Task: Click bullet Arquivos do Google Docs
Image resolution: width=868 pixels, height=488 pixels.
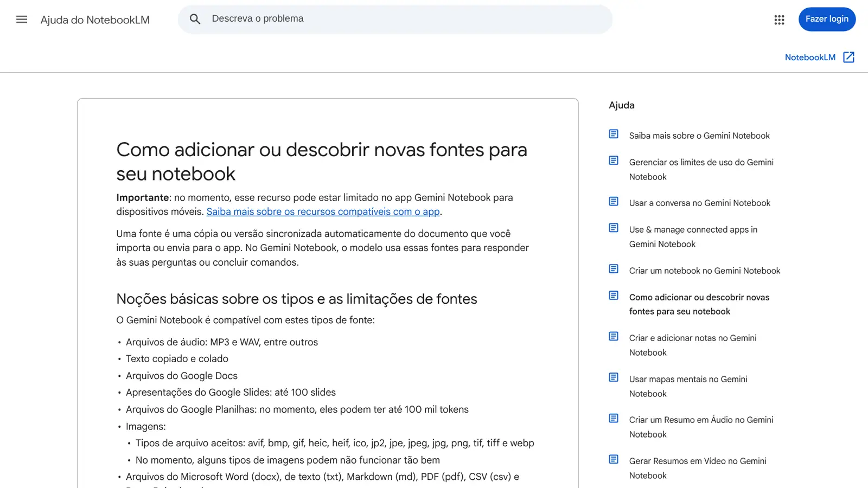Action: click(x=182, y=376)
